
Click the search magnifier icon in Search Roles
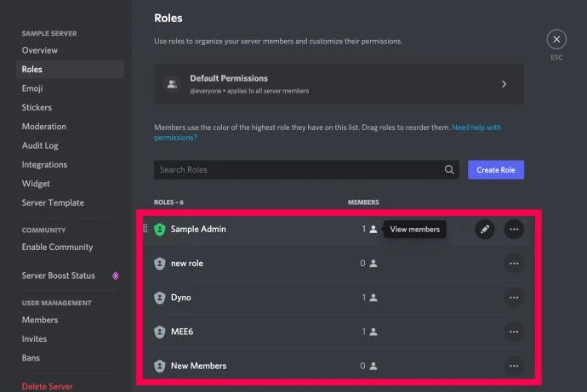449,170
